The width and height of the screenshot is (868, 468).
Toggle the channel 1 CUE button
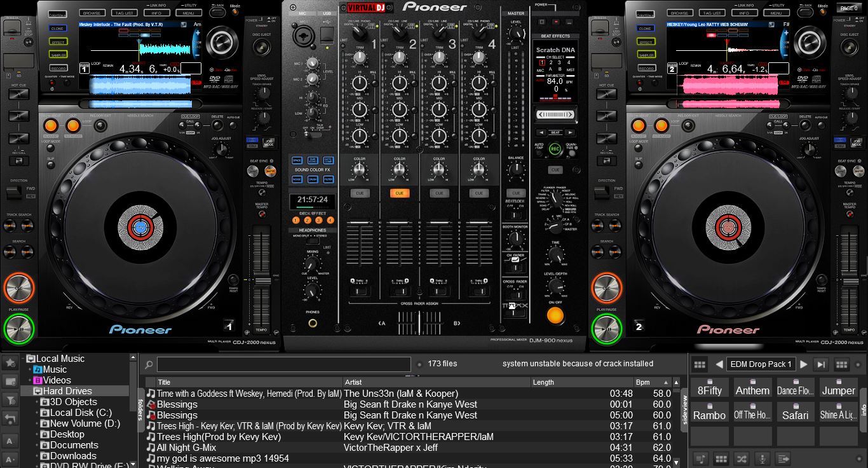point(360,193)
